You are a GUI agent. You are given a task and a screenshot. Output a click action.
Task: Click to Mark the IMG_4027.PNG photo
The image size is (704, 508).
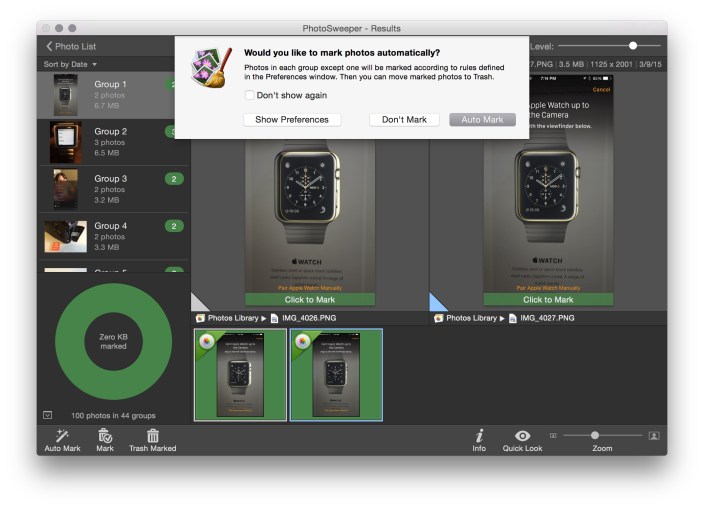click(x=548, y=299)
